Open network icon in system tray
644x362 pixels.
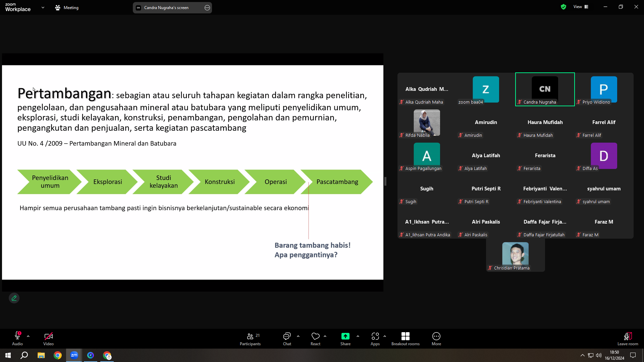click(591, 355)
